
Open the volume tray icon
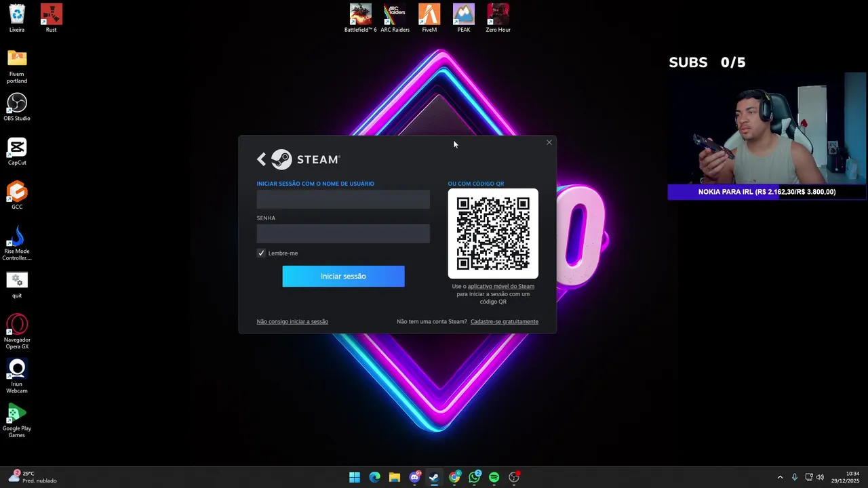tap(821, 477)
